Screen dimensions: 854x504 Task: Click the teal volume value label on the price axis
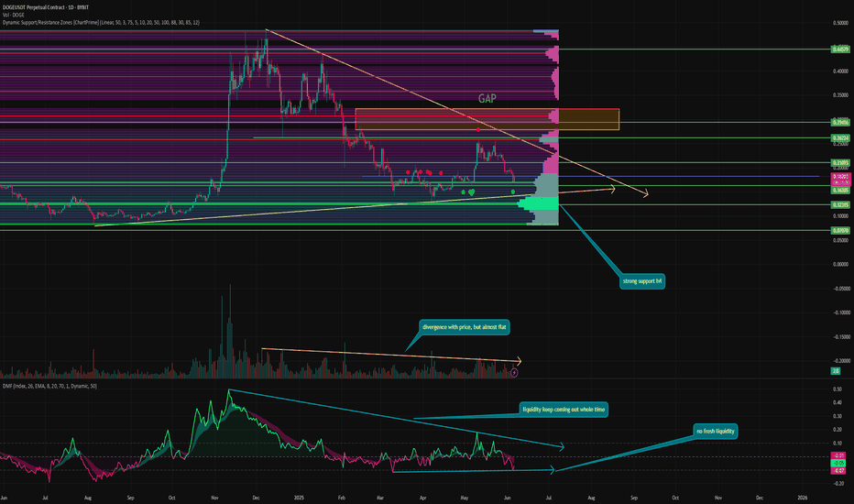pyautogui.click(x=836, y=370)
